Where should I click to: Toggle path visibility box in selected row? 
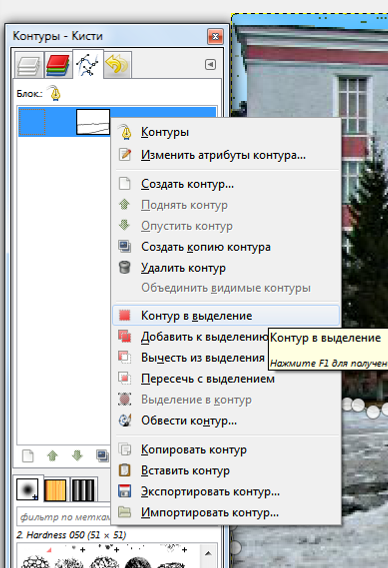32,122
